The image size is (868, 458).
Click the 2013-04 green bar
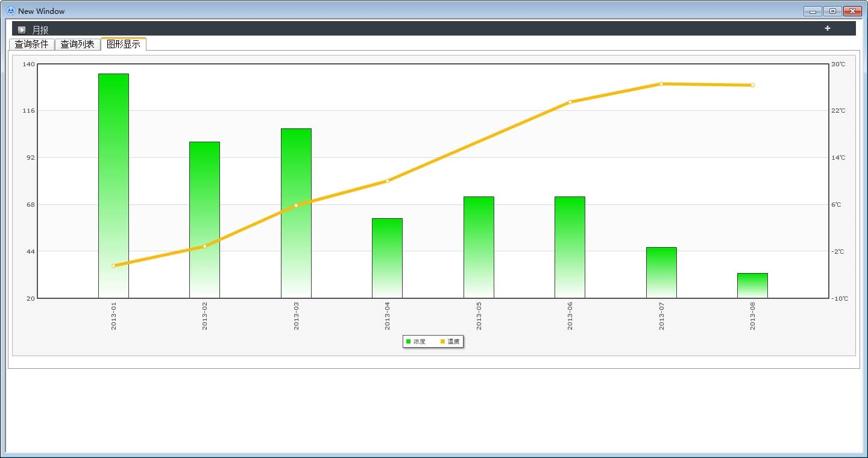(387, 258)
